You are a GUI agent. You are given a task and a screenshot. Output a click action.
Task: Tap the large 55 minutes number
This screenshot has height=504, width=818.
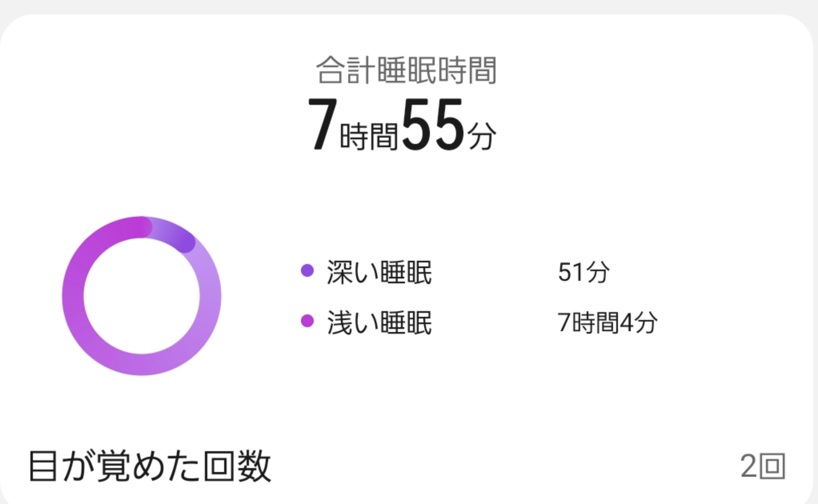(x=432, y=124)
